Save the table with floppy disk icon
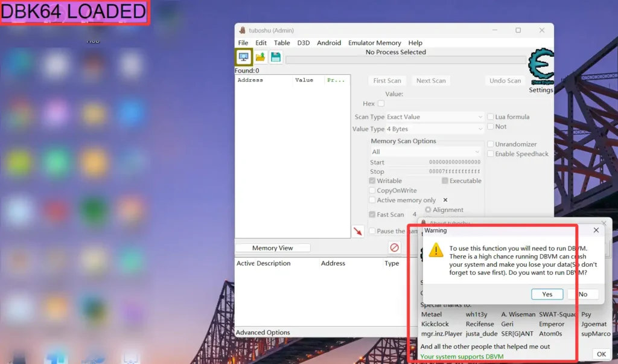The height and width of the screenshot is (364, 618). [x=275, y=57]
